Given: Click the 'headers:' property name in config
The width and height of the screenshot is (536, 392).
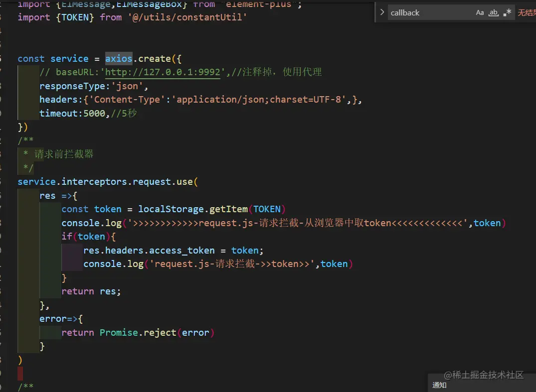Looking at the screenshot, I should [61, 100].
